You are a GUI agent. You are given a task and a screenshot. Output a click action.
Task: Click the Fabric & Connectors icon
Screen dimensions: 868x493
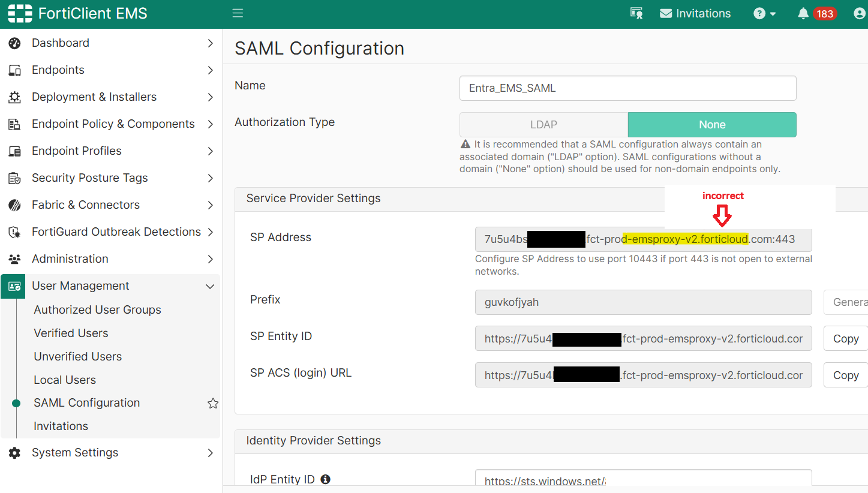[x=14, y=205]
